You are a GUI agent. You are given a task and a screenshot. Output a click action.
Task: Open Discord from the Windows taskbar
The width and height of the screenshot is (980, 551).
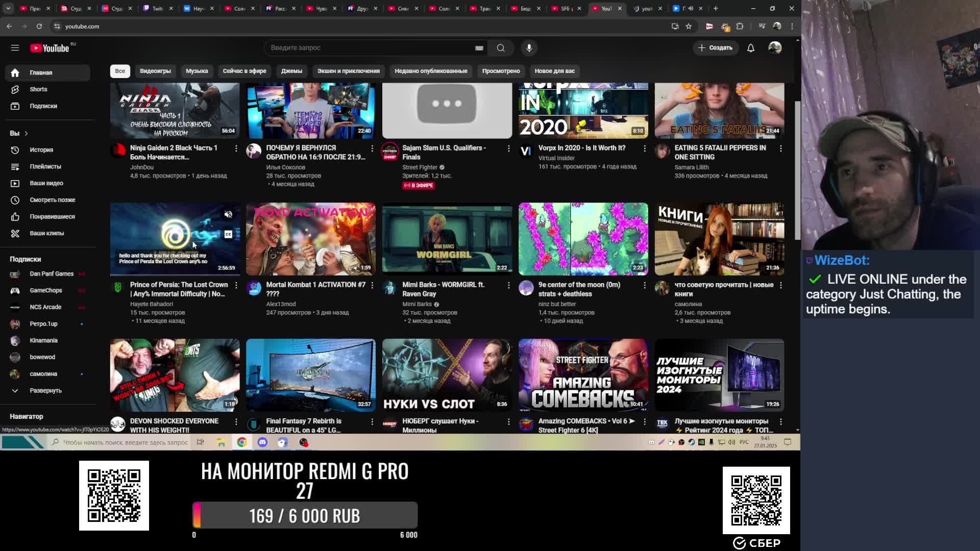[x=262, y=442]
